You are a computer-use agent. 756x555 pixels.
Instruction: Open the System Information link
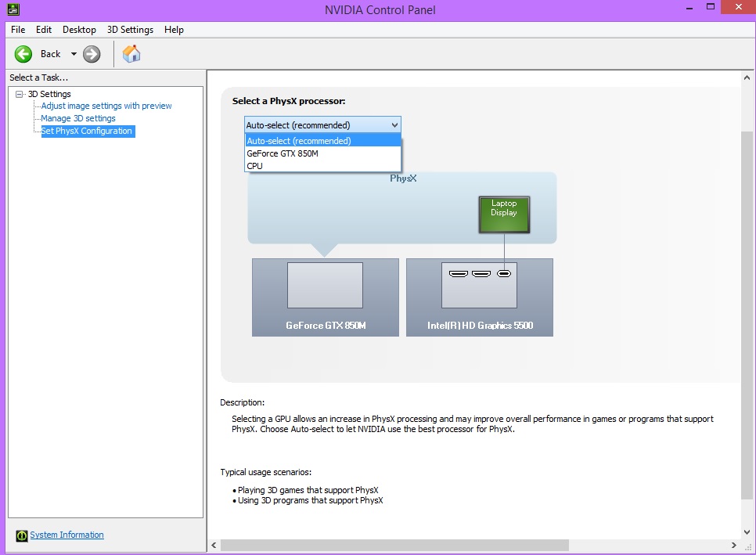(x=67, y=535)
